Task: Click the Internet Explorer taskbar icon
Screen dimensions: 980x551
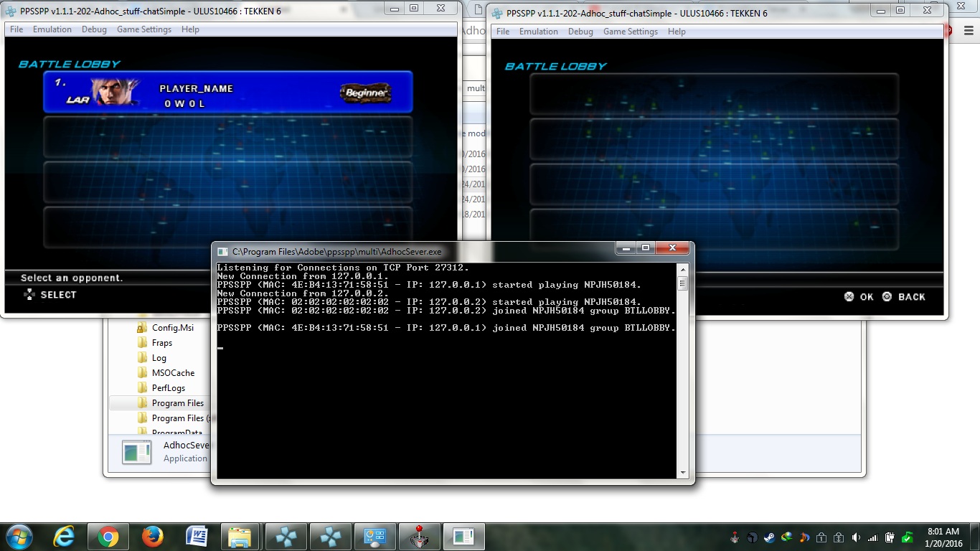Action: tap(65, 537)
